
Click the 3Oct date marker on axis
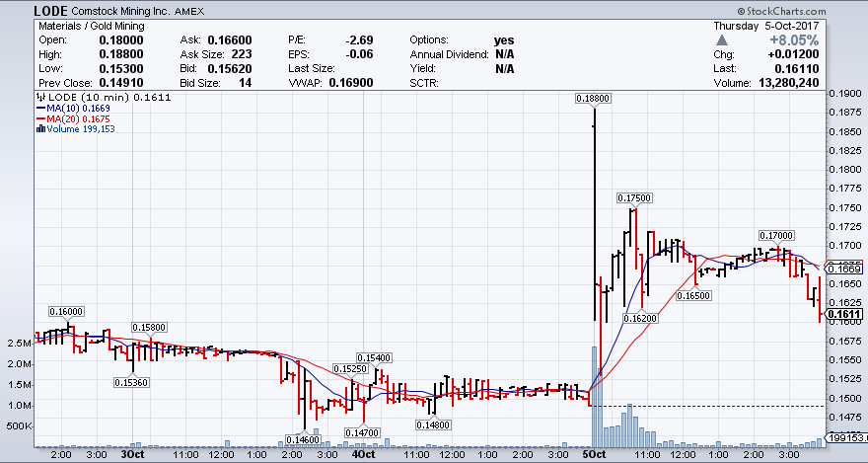click(133, 454)
